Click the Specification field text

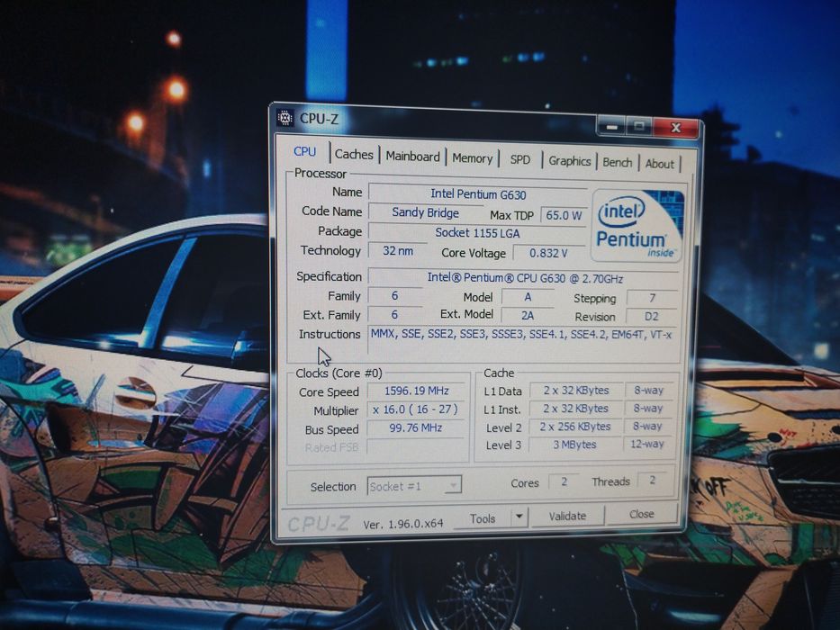(x=525, y=278)
